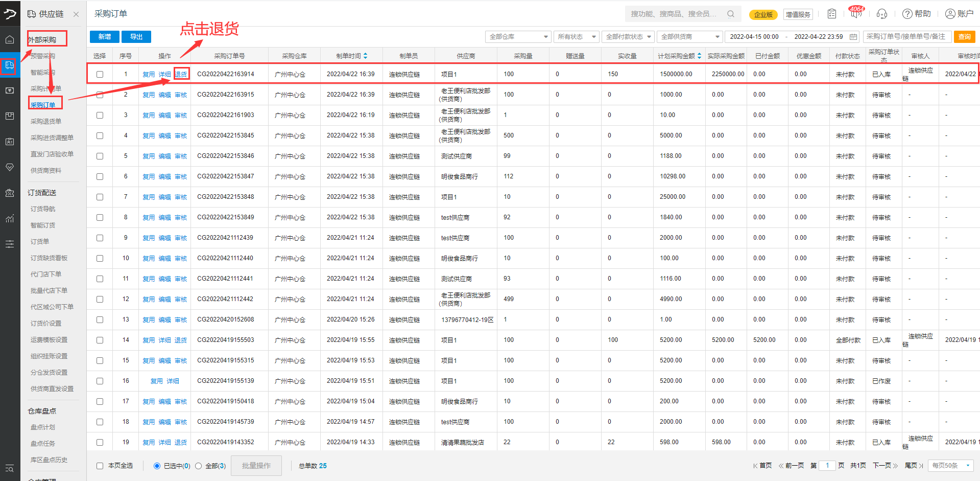Tick the checkbox for row 5
The width and height of the screenshot is (980, 481).
(100, 156)
